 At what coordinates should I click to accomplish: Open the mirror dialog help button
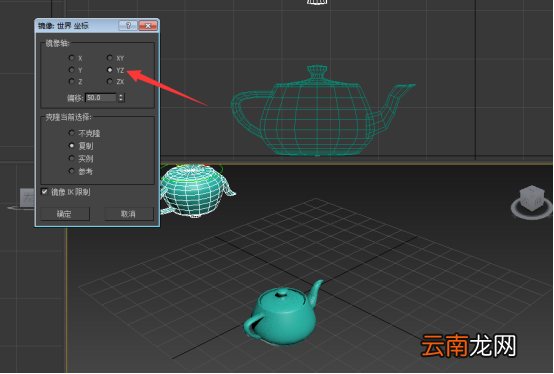click(x=128, y=26)
